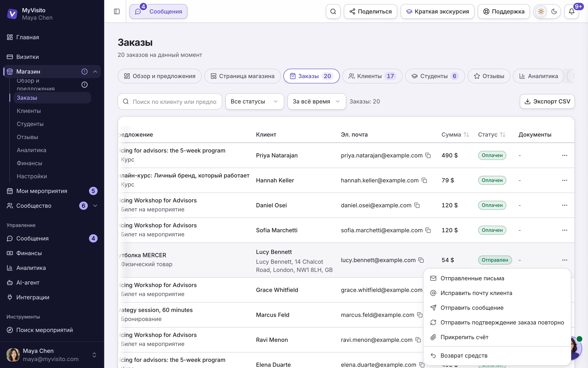
Task: Click the warning icon next to Магазин
Action: tap(84, 72)
